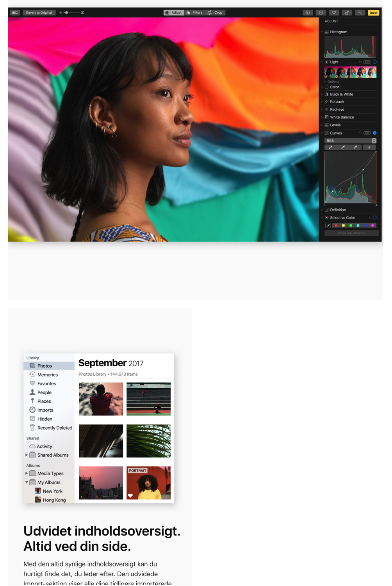Click the Levels section label
This screenshot has width=392, height=586.
coord(335,125)
